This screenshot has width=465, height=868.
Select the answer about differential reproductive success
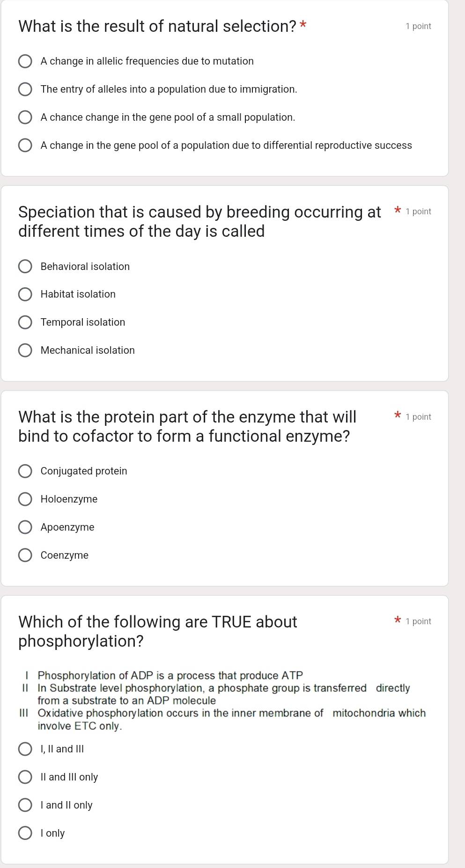pyautogui.click(x=26, y=145)
